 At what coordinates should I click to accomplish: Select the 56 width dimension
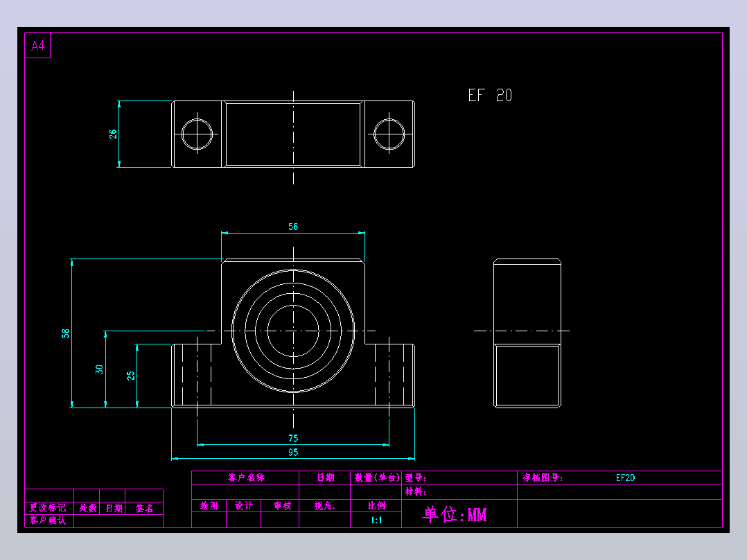293,227
